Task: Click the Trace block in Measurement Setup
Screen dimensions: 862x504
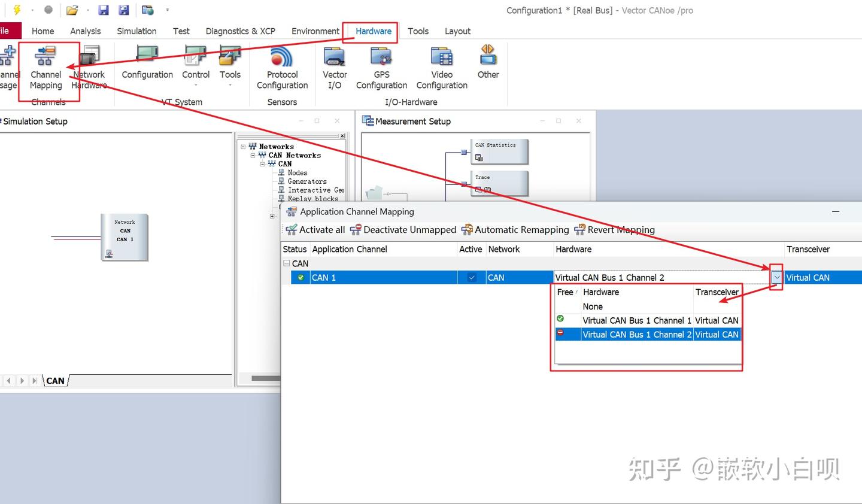Action: pyautogui.click(x=499, y=183)
